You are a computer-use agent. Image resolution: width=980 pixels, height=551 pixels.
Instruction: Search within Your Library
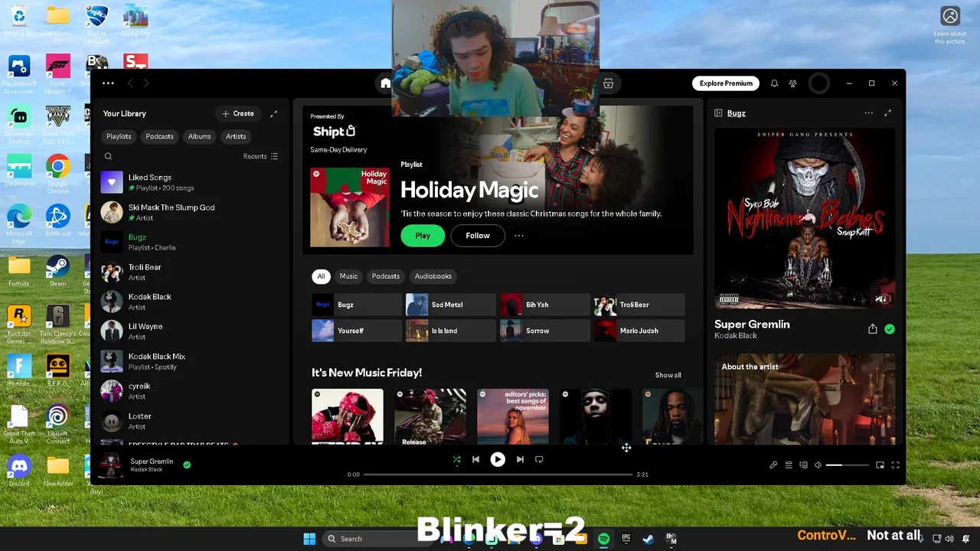tap(108, 156)
